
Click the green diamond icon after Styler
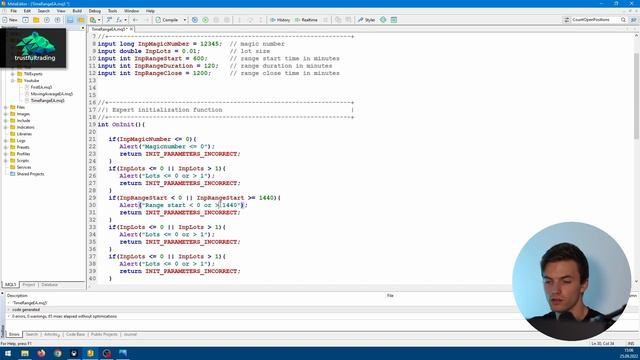383,20
